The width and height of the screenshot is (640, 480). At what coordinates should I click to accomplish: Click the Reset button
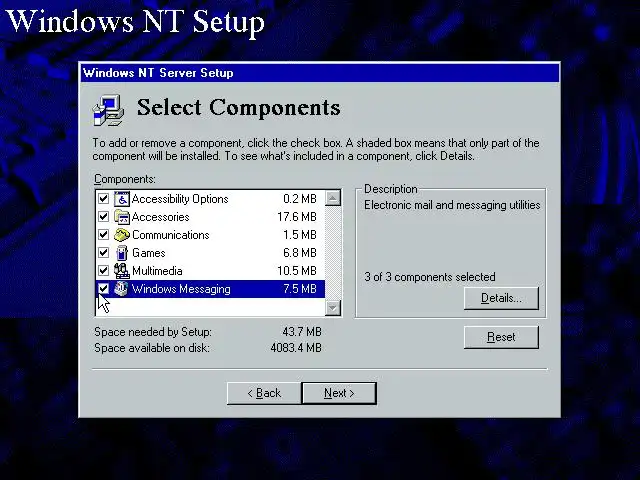coord(501,337)
